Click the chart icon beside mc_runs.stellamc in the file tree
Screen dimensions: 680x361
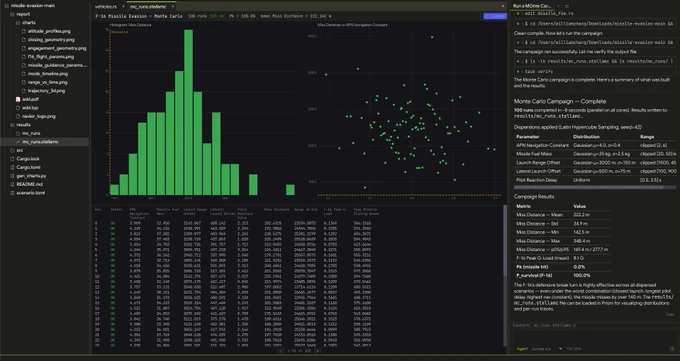(18, 142)
